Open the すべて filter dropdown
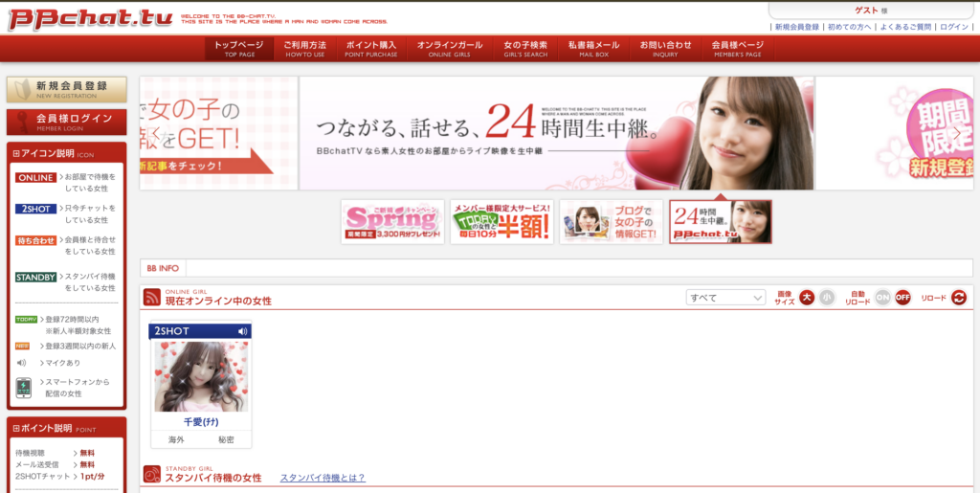This screenshot has height=493, width=980. (x=725, y=298)
